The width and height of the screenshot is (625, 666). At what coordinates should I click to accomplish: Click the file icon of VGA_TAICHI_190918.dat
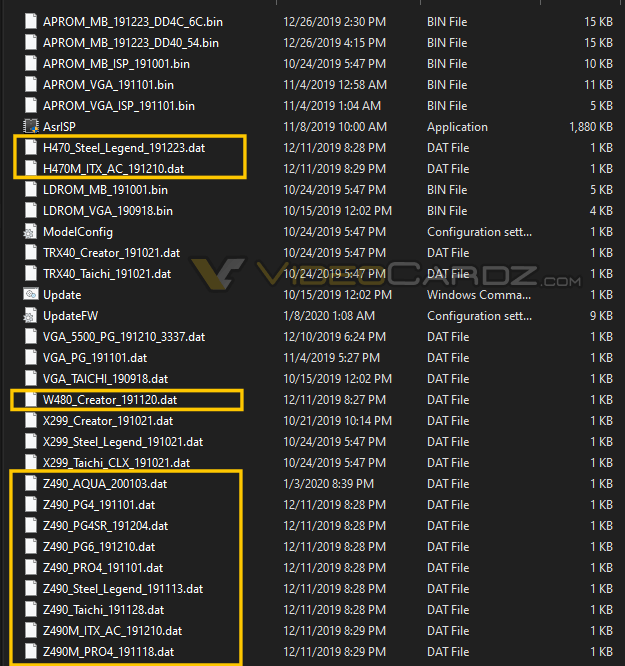coord(31,378)
